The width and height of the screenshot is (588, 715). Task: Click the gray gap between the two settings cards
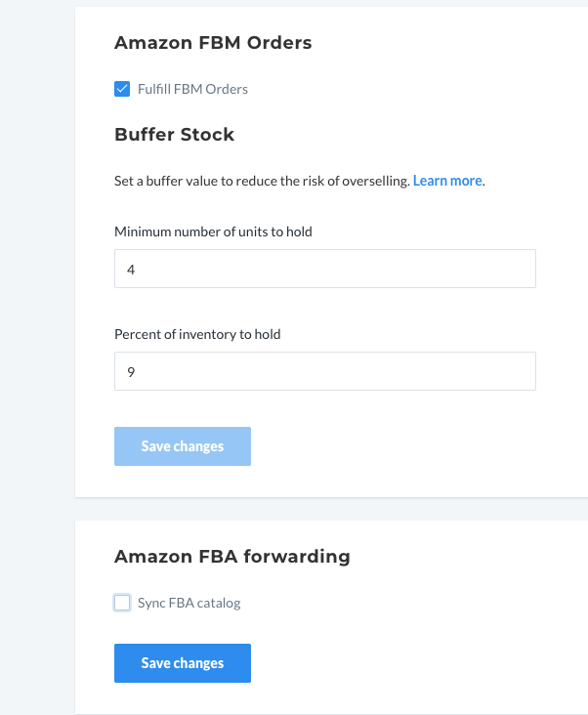(x=331, y=509)
